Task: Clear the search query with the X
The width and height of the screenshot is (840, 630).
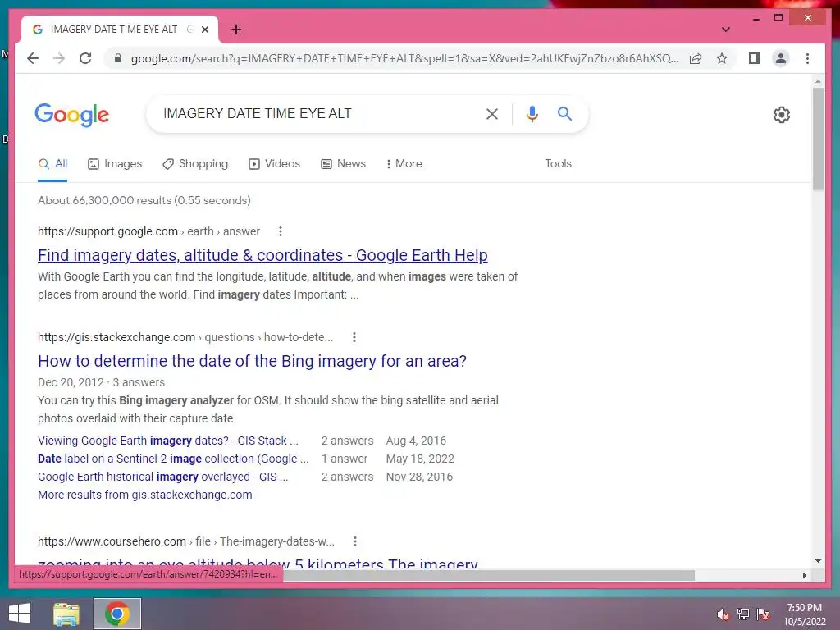Action: click(492, 113)
